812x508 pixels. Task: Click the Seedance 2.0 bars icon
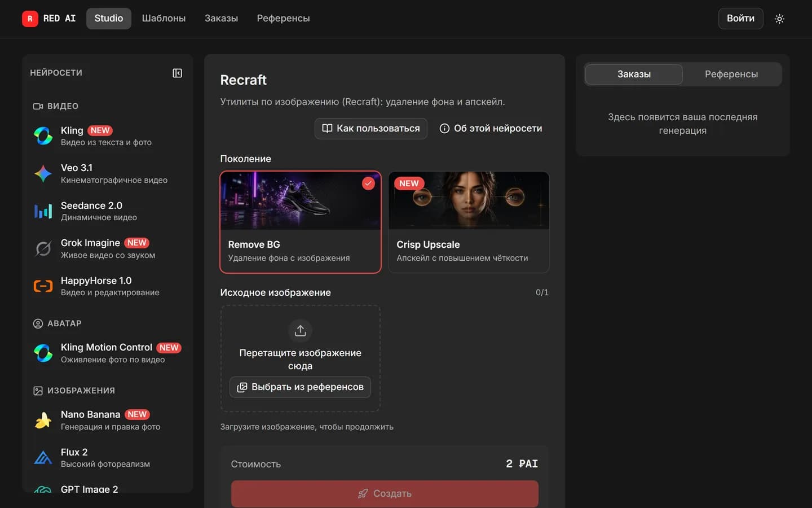click(x=43, y=211)
